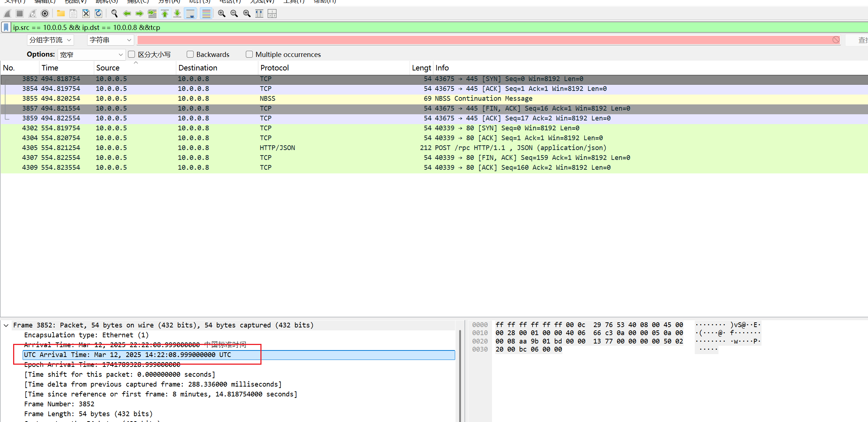The height and width of the screenshot is (422, 868).
Task: Click the capture options gear icon
Action: click(x=45, y=14)
